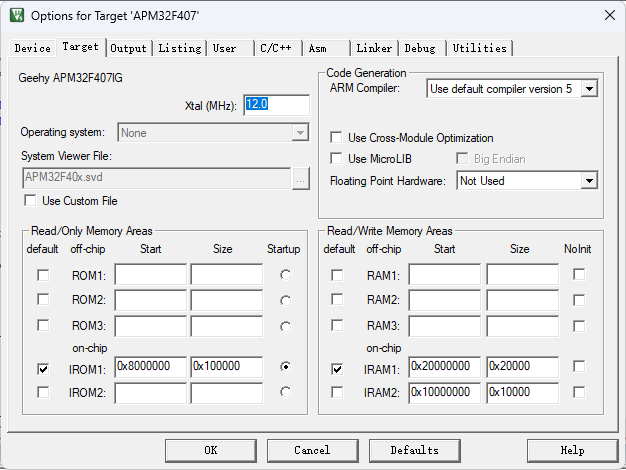626x470 pixels.
Task: Select the Target tab
Action: (x=80, y=47)
